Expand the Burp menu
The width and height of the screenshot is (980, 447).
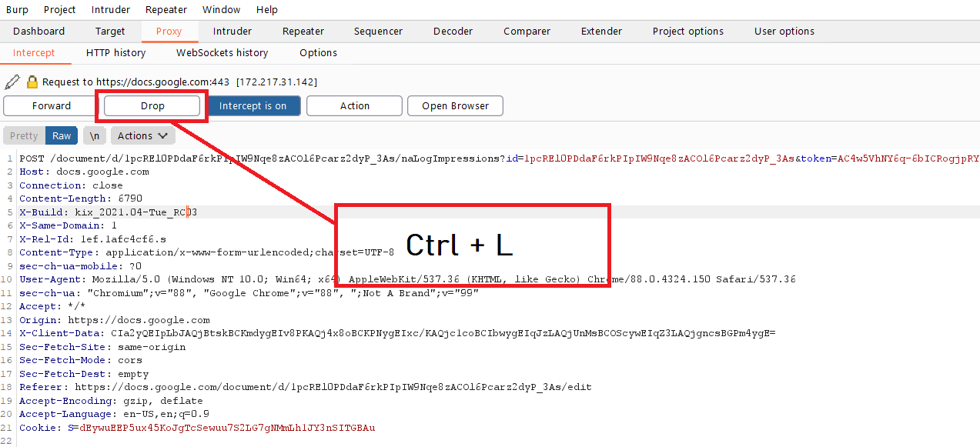[x=16, y=9]
